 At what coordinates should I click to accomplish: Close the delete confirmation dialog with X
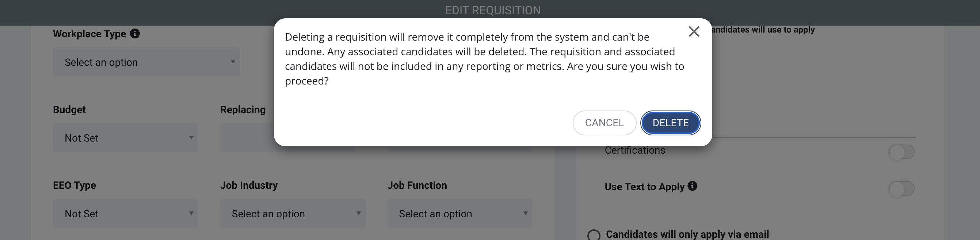click(x=694, y=31)
